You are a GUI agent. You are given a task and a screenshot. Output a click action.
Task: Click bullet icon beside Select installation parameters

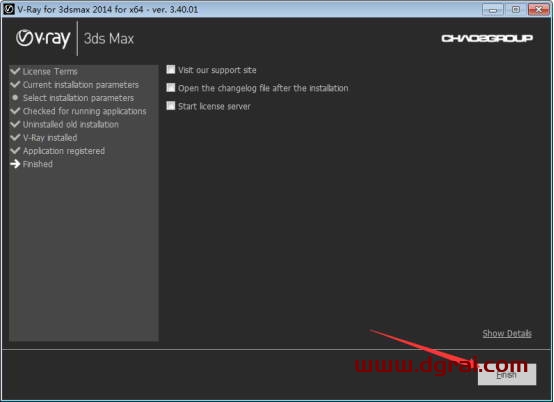pos(15,97)
